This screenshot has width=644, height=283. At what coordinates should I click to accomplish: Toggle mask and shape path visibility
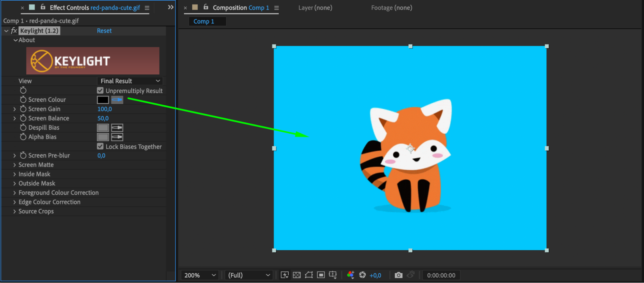click(309, 275)
